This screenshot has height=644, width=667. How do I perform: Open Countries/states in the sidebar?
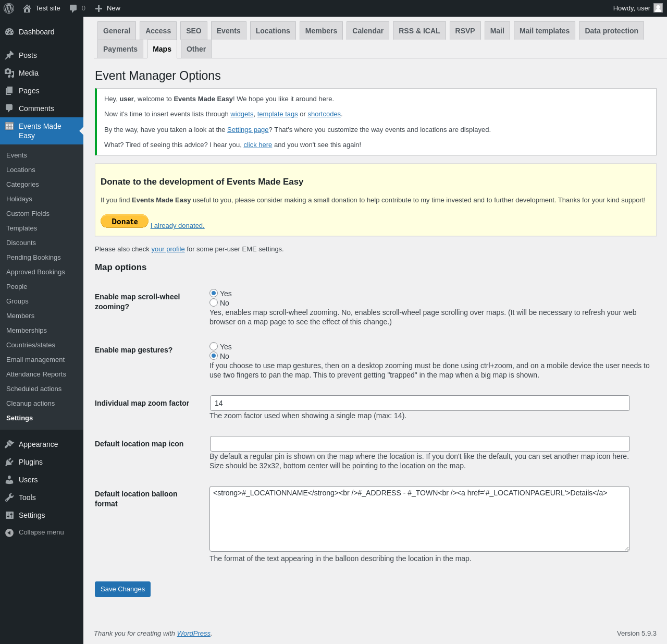(42, 345)
